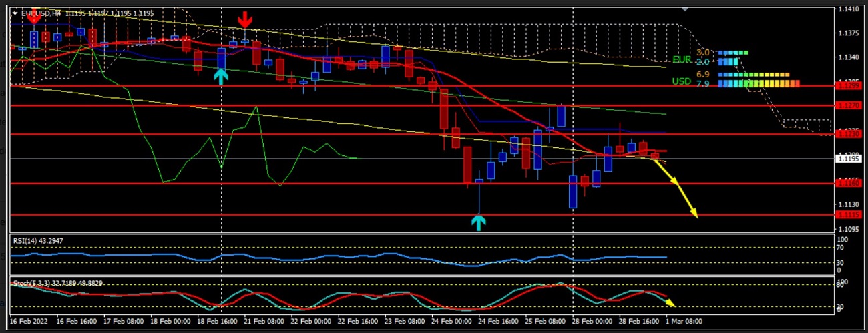868x333 pixels.
Task: Click the 22 Feb 00:00 time label
Action: [x=311, y=320]
